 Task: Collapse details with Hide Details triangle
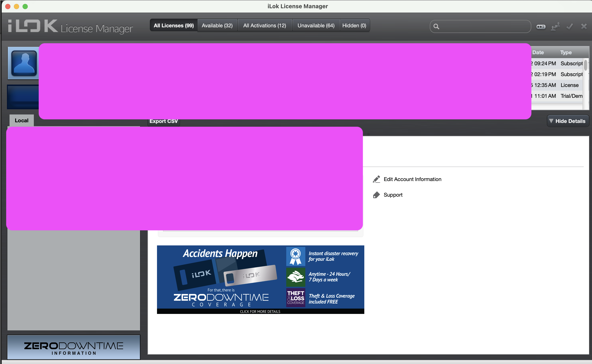click(x=551, y=121)
